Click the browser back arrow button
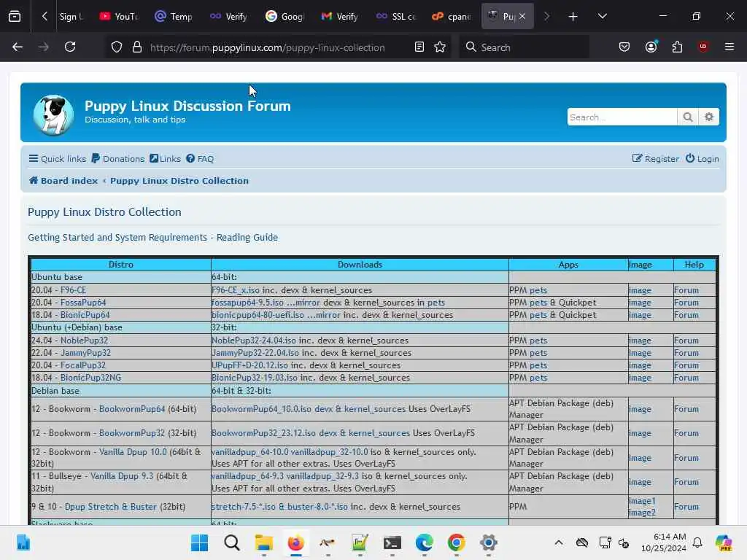Viewport: 747px width, 560px height. point(18,47)
